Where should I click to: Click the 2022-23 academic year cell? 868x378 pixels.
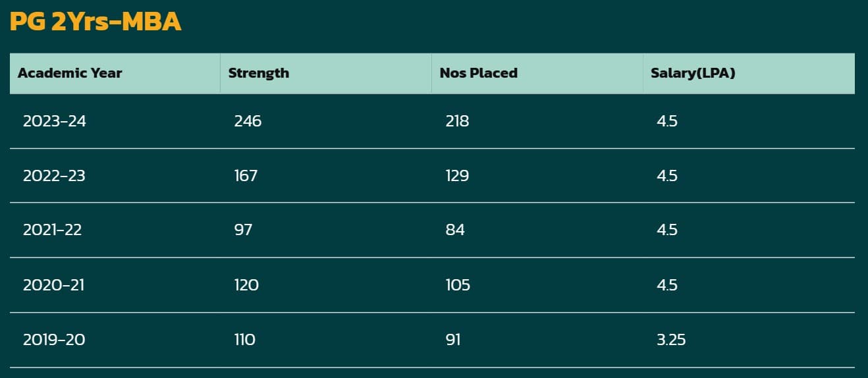(x=55, y=176)
